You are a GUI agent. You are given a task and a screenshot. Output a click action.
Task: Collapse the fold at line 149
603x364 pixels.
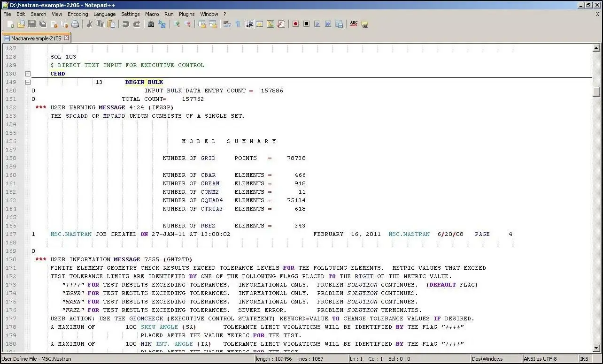(x=28, y=82)
